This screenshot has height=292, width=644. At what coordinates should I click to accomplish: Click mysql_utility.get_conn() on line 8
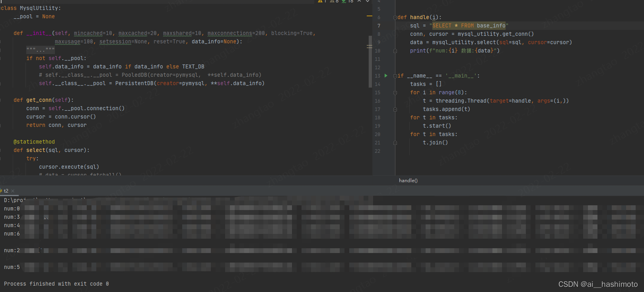click(496, 34)
